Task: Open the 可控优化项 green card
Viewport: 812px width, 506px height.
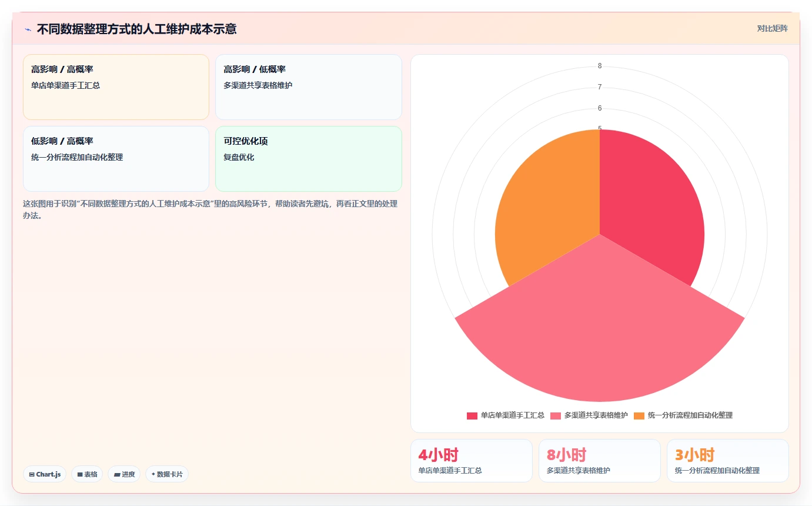Action: [x=309, y=159]
